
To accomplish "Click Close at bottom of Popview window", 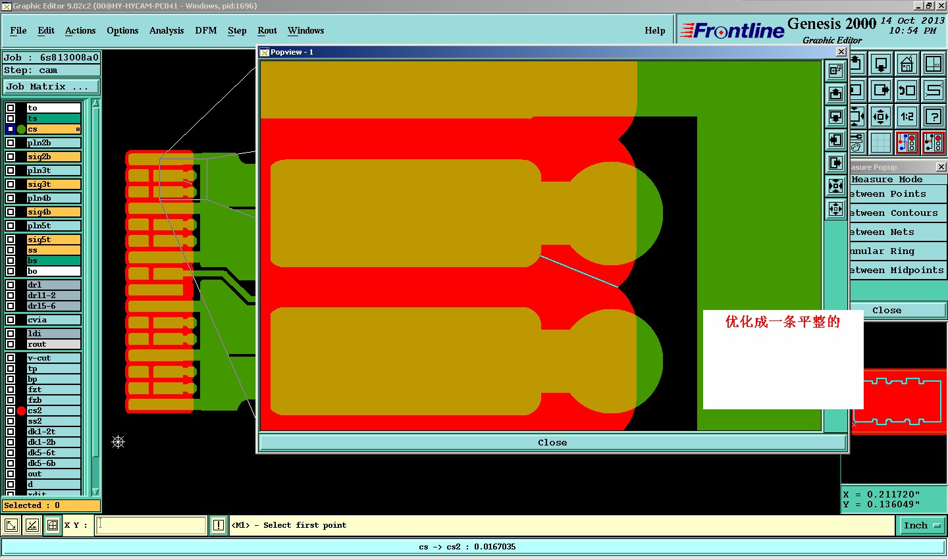I will 552,442.
